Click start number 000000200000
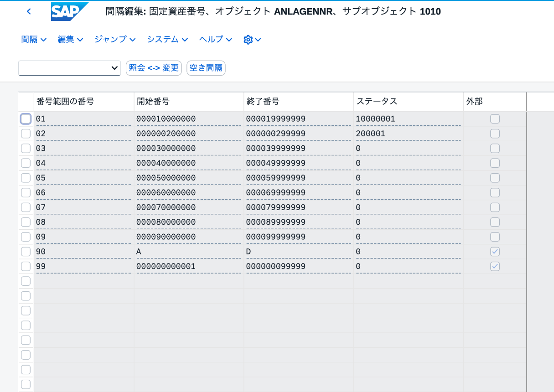 (x=189, y=134)
